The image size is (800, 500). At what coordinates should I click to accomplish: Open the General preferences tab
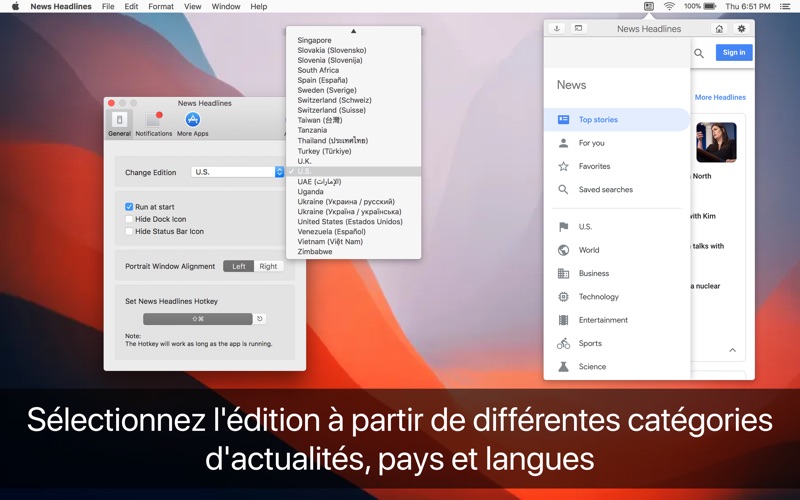pyautogui.click(x=119, y=124)
